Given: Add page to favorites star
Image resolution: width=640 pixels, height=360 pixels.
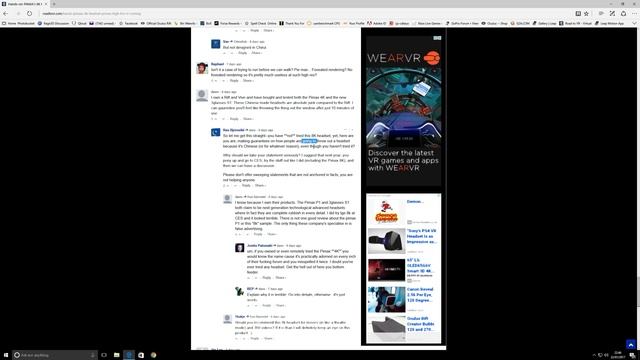Looking at the screenshot, I should click(587, 13).
